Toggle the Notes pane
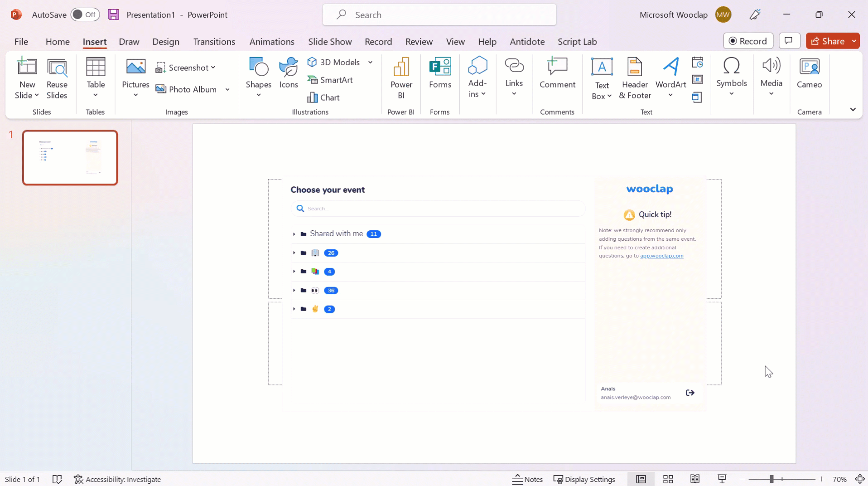This screenshot has width=868, height=486. (x=527, y=479)
